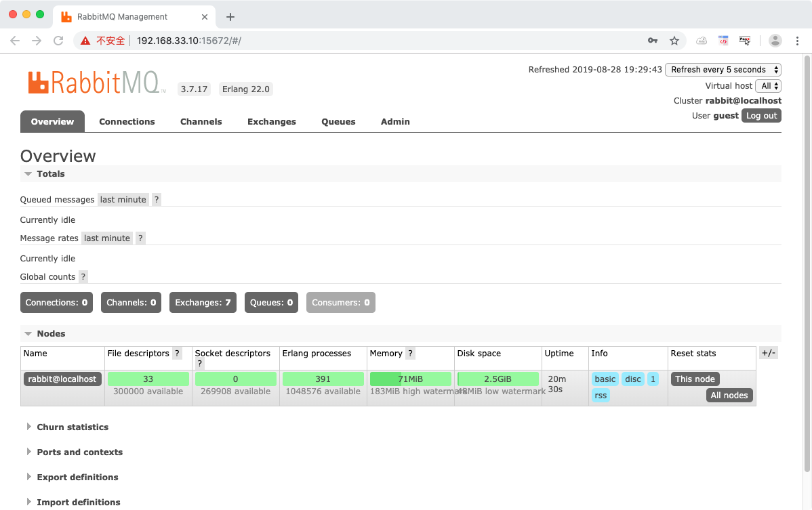Click the RabbitMQ logo

[x=97, y=83]
